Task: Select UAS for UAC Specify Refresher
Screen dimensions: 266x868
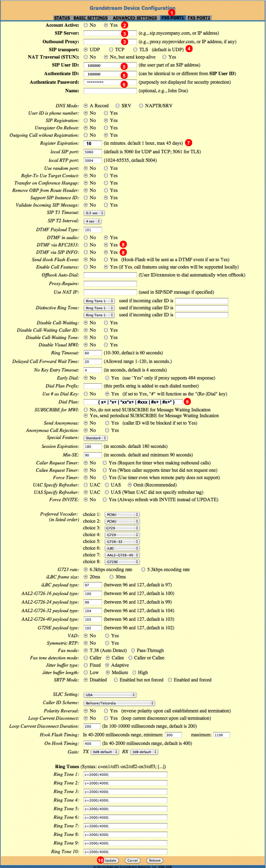Action: pyautogui.click(x=107, y=485)
